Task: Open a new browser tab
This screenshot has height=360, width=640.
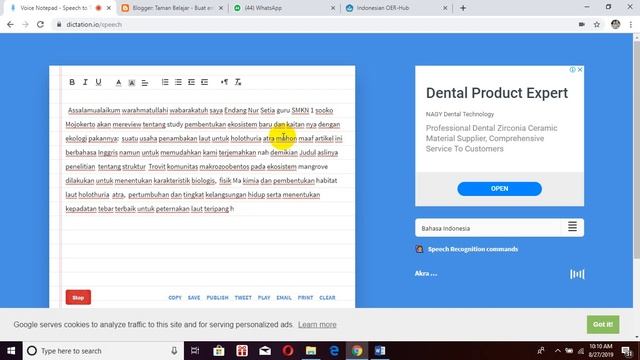Action: [x=463, y=8]
